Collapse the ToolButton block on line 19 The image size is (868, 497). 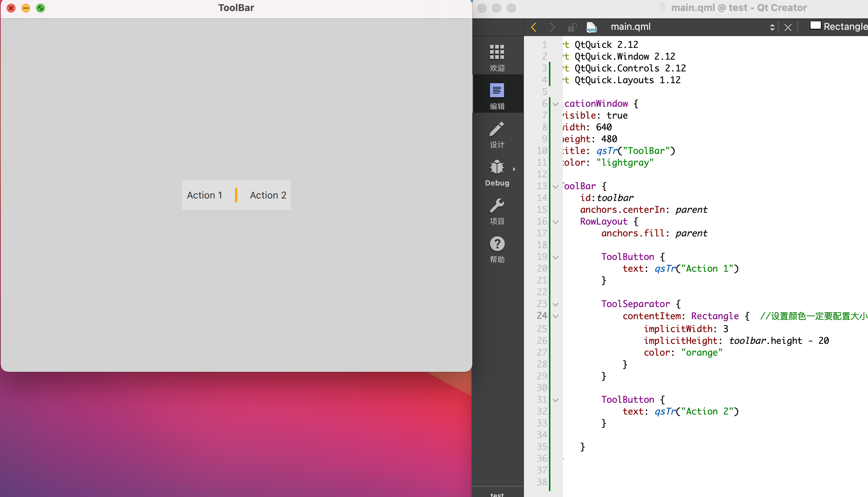coord(556,257)
